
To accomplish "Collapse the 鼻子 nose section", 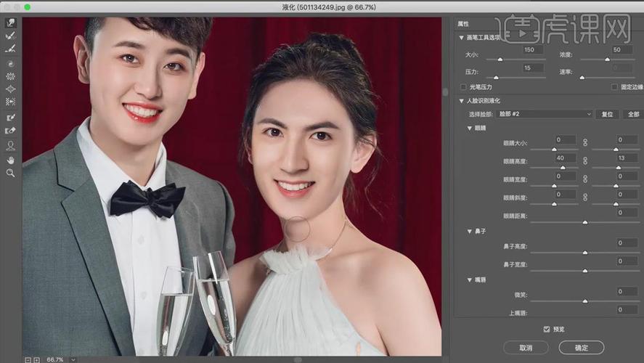I will tap(470, 232).
